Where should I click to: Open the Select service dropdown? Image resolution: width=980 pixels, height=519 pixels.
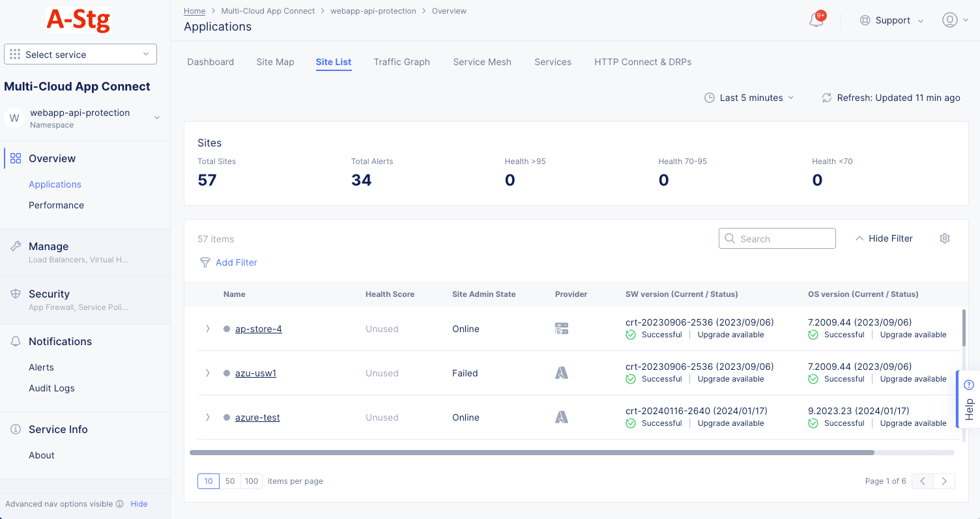[x=80, y=55]
